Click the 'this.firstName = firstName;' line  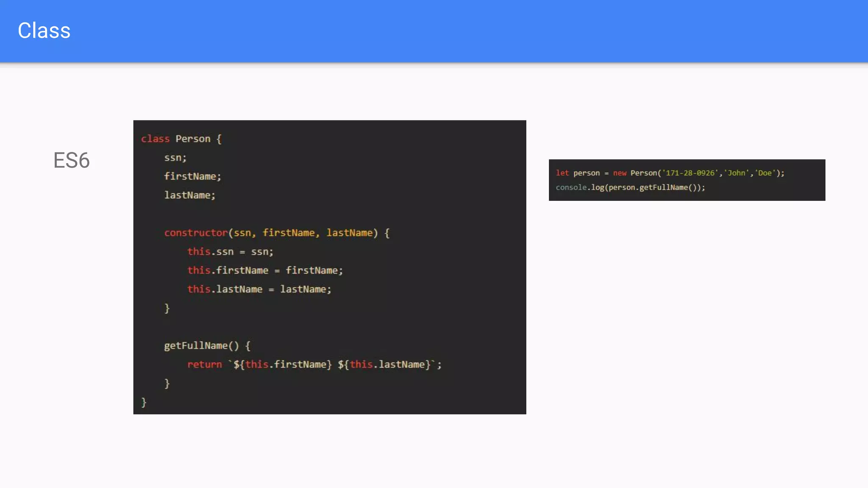coord(265,270)
